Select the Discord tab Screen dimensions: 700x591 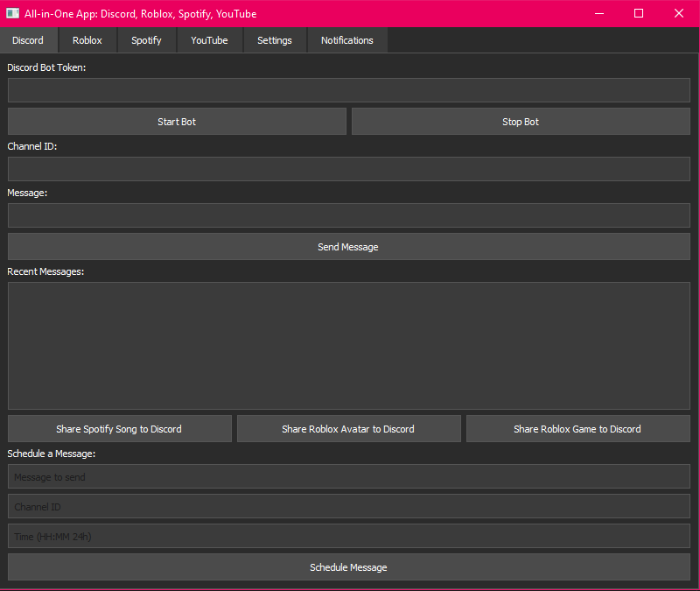(x=28, y=40)
